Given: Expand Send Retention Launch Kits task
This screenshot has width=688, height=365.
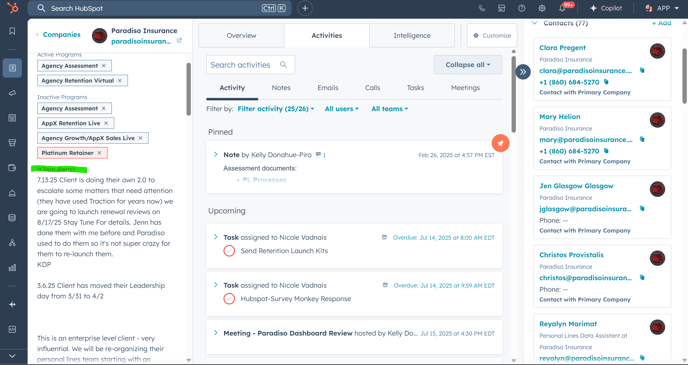Looking at the screenshot, I should tap(215, 237).
